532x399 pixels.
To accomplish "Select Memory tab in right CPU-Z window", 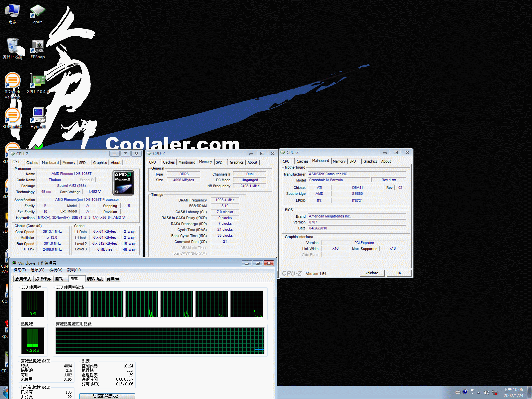I will 339,161.
